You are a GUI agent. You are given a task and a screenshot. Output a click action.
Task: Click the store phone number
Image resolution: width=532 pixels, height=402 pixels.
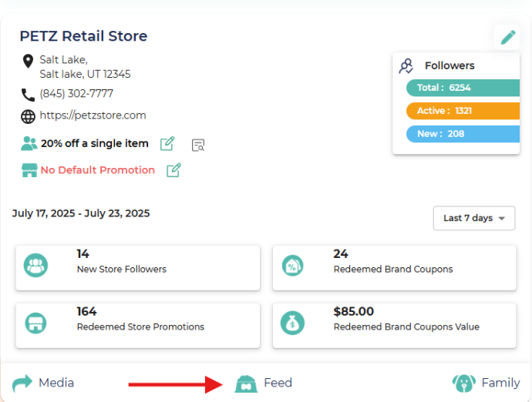[x=76, y=94]
